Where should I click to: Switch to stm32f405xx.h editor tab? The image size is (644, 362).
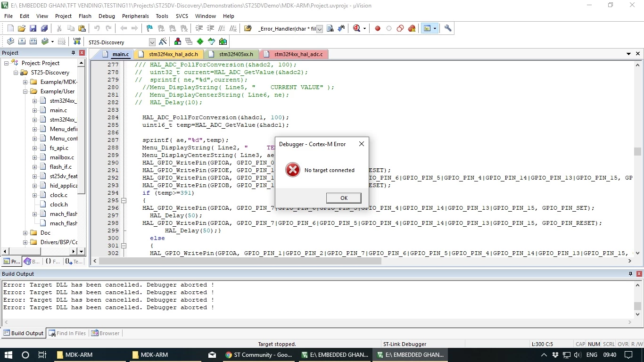232,54
